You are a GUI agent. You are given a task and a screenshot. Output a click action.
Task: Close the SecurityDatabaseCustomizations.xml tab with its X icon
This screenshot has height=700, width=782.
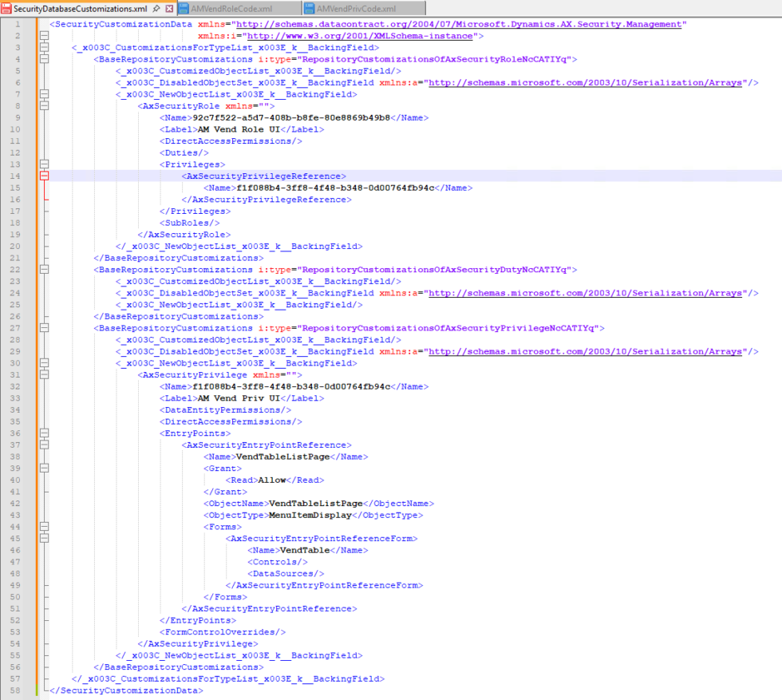169,7
